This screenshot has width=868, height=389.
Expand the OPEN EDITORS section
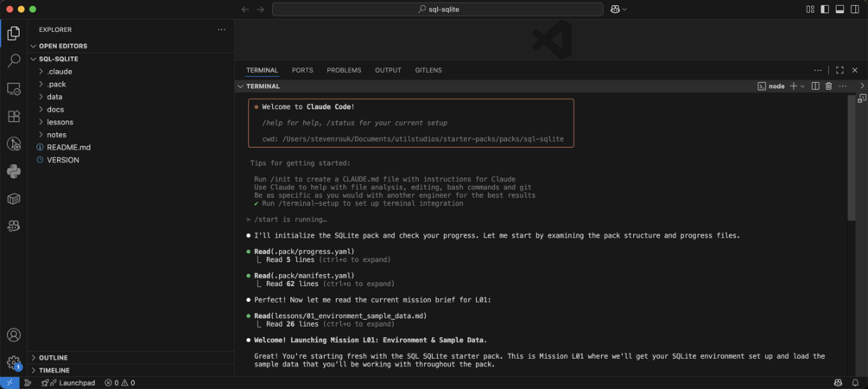(130, 46)
